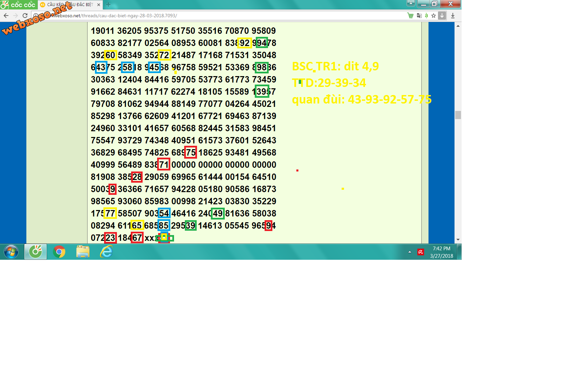Close the CẦU KÈO ĐẶC BIỆT tab
588x391 pixels.
pyautogui.click(x=99, y=5)
